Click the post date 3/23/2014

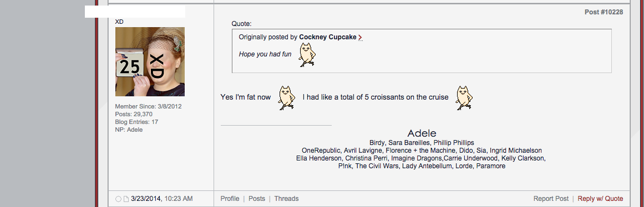146,199
